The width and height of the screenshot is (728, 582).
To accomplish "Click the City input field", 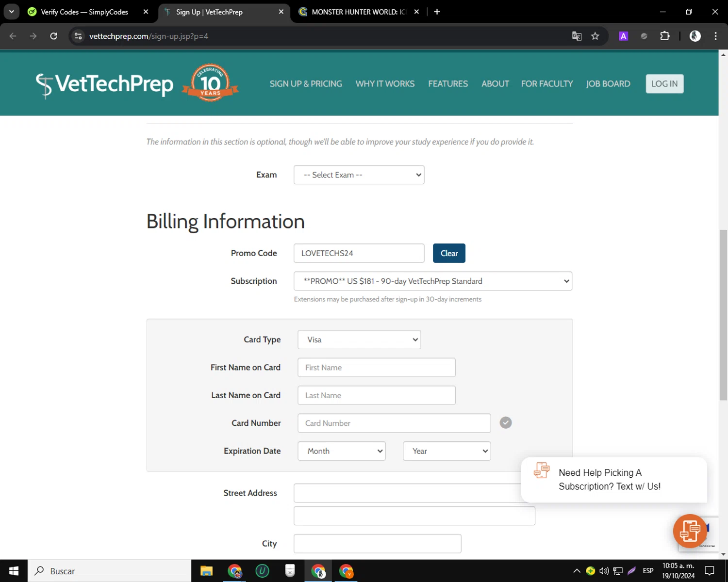I will click(x=377, y=544).
